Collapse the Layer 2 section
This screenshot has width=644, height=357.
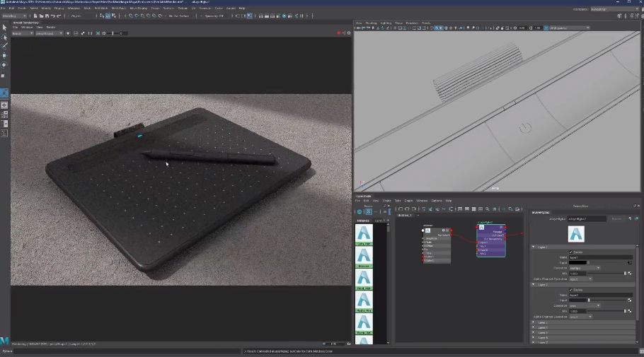click(534, 284)
